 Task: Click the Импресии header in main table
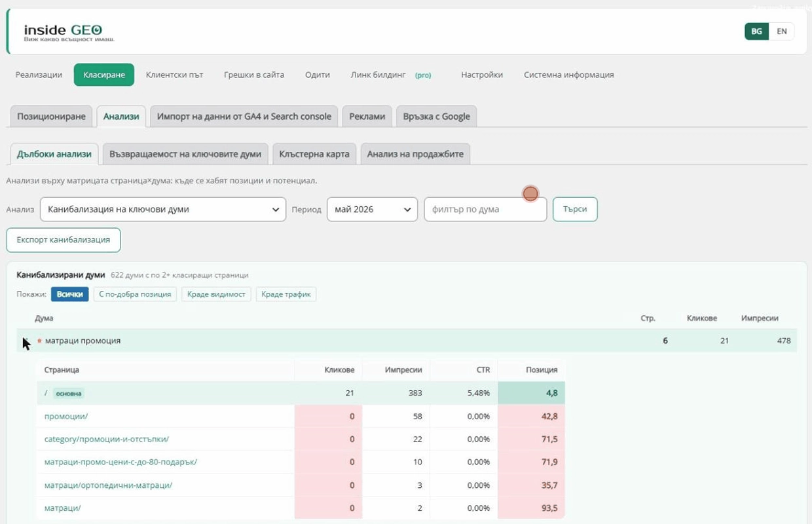coord(760,318)
